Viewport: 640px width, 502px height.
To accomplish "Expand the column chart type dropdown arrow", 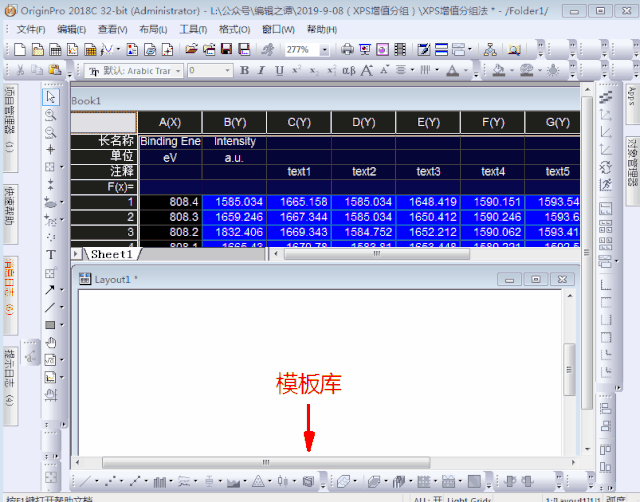I will [x=171, y=482].
